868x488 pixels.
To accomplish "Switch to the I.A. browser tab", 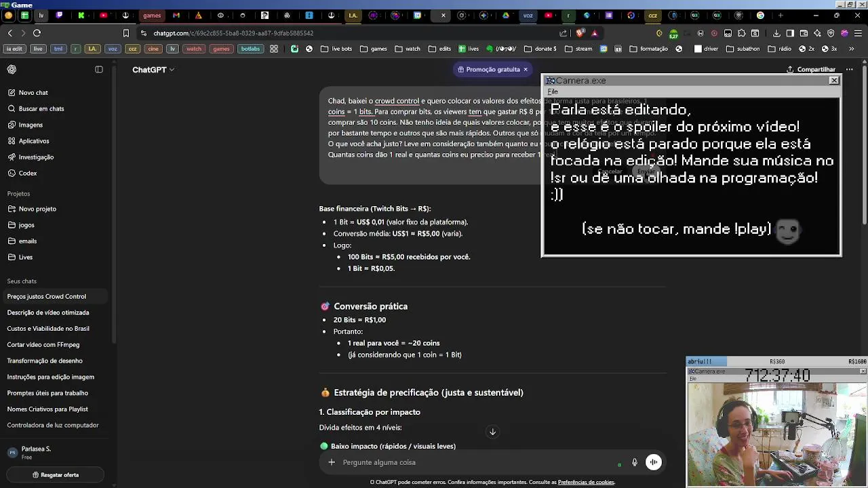I will (353, 15).
